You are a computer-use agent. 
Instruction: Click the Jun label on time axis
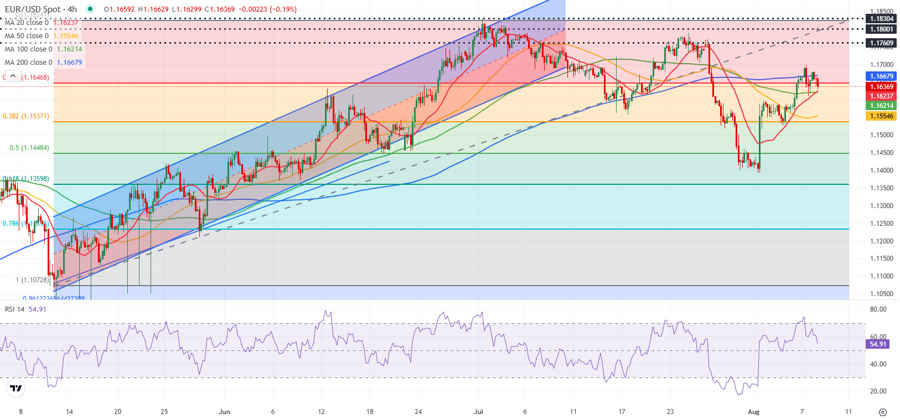pyautogui.click(x=226, y=412)
